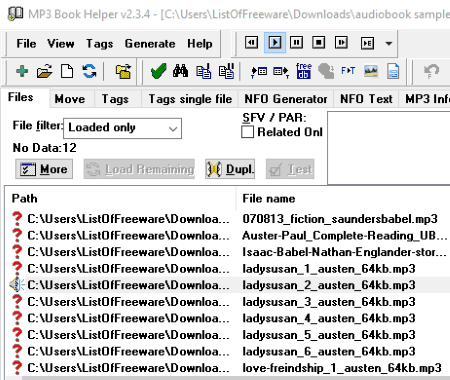Open the player toolbar dropdown arrow
450x380 pixels.
(389, 43)
